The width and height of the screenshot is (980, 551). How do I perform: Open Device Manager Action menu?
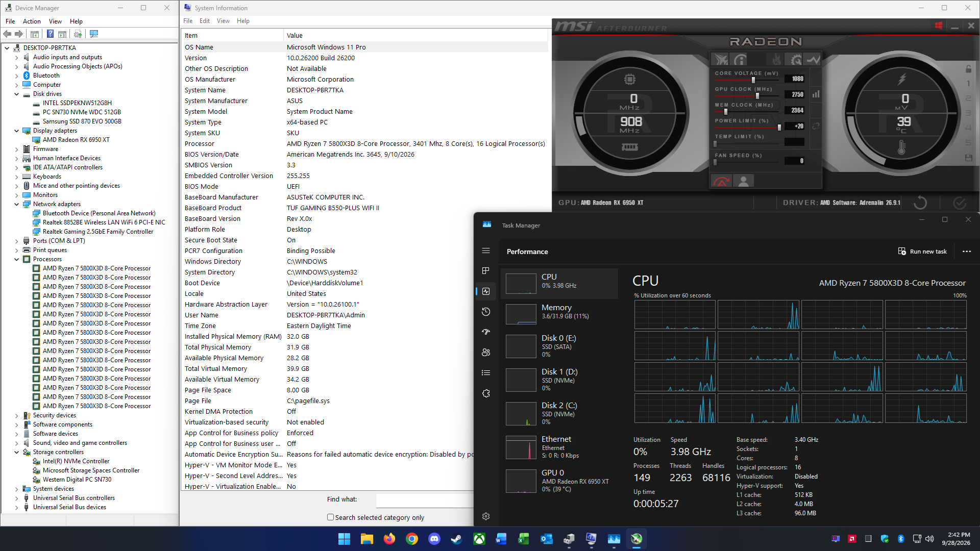click(32, 21)
